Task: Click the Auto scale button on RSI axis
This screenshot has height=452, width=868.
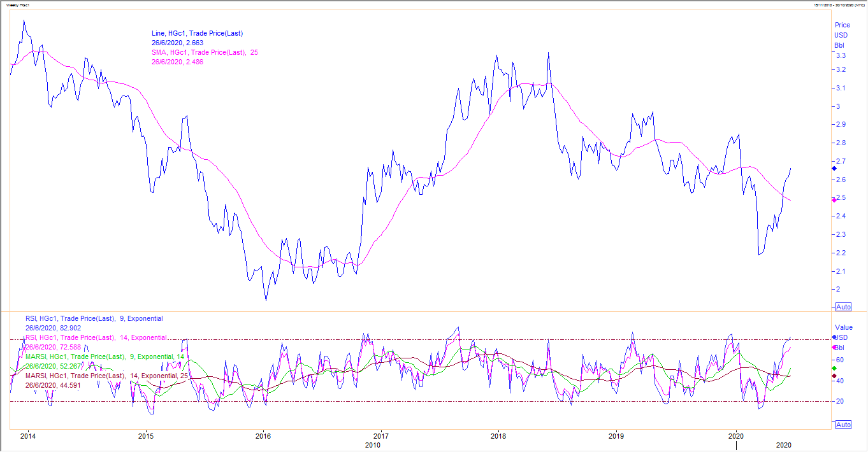Action: (843, 425)
